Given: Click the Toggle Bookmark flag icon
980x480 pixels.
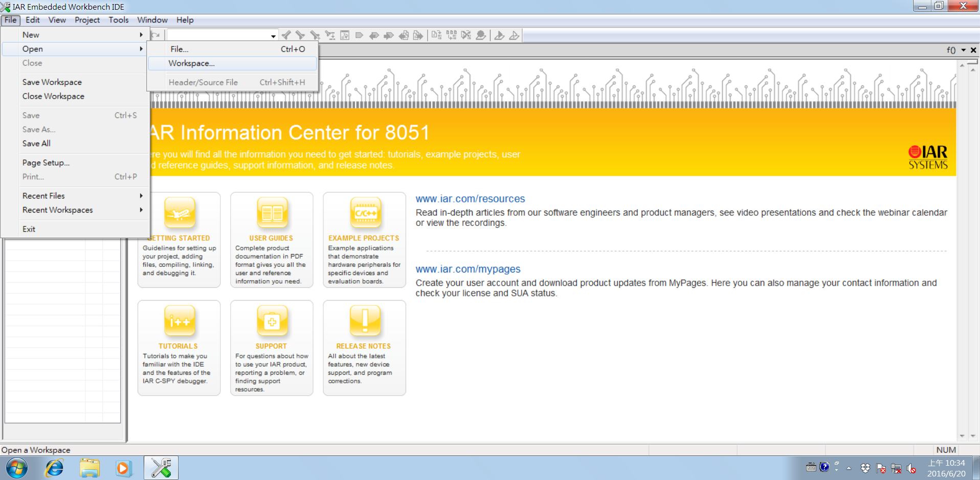Looking at the screenshot, I should coord(359,35).
